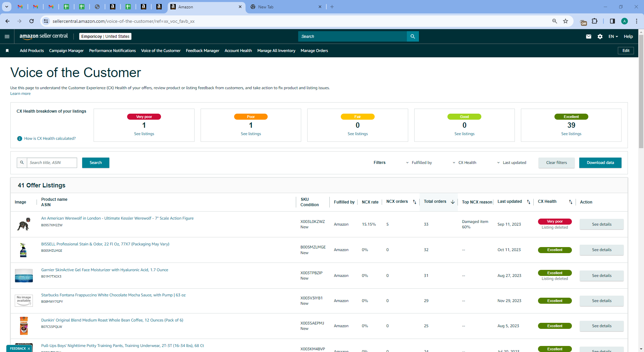Open the settings gear icon

click(x=600, y=37)
